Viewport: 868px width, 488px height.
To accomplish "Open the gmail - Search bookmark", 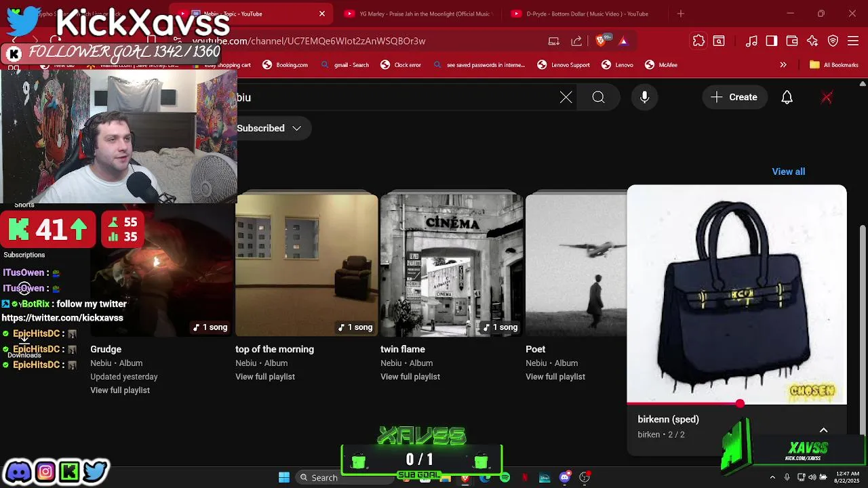I will (345, 65).
